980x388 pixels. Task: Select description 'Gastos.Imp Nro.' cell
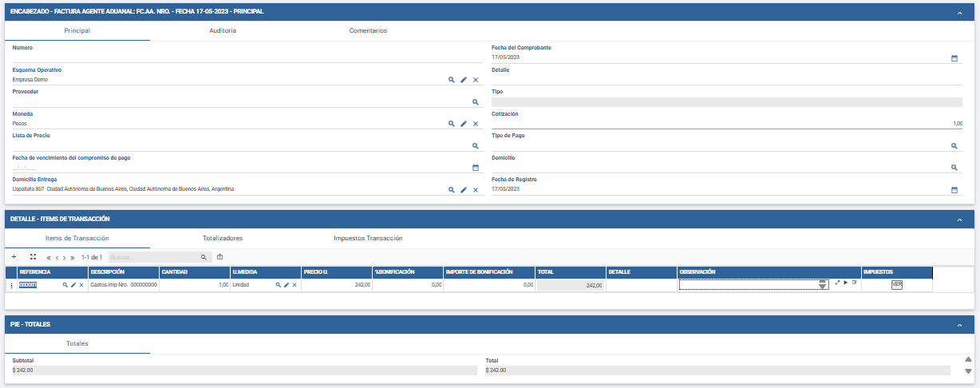point(123,285)
